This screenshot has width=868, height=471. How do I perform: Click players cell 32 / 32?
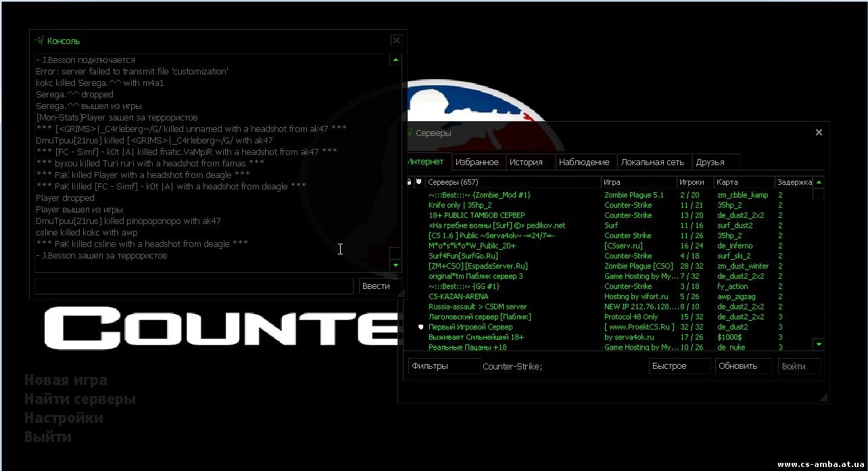click(x=692, y=327)
